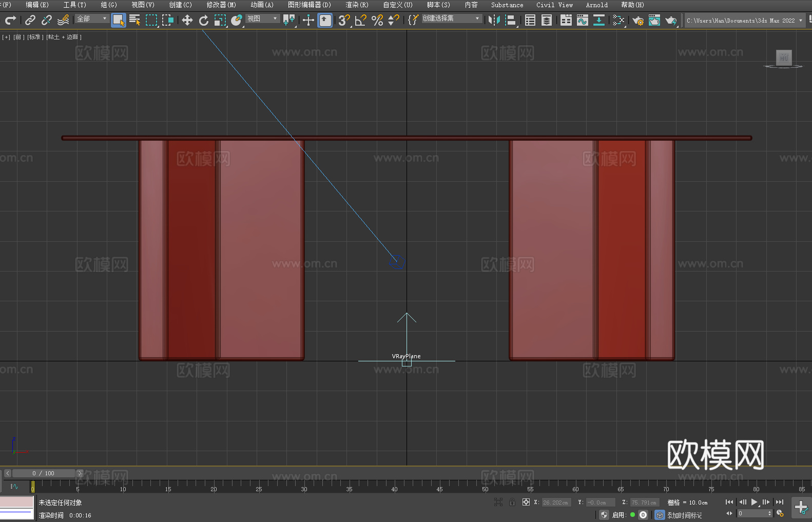
Task: Click the [+] viewport label menu
Action: click(x=6, y=37)
